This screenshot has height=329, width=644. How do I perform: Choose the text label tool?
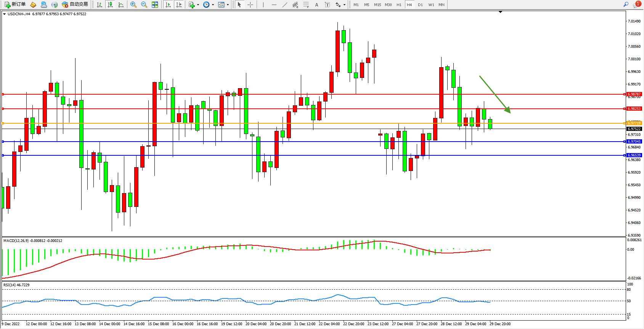pos(327,5)
